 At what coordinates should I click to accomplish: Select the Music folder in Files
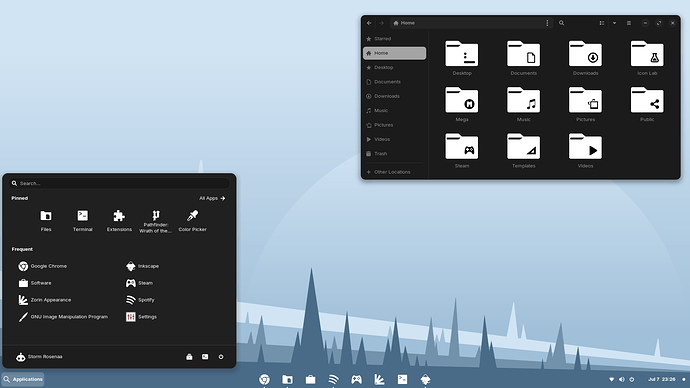(x=523, y=104)
